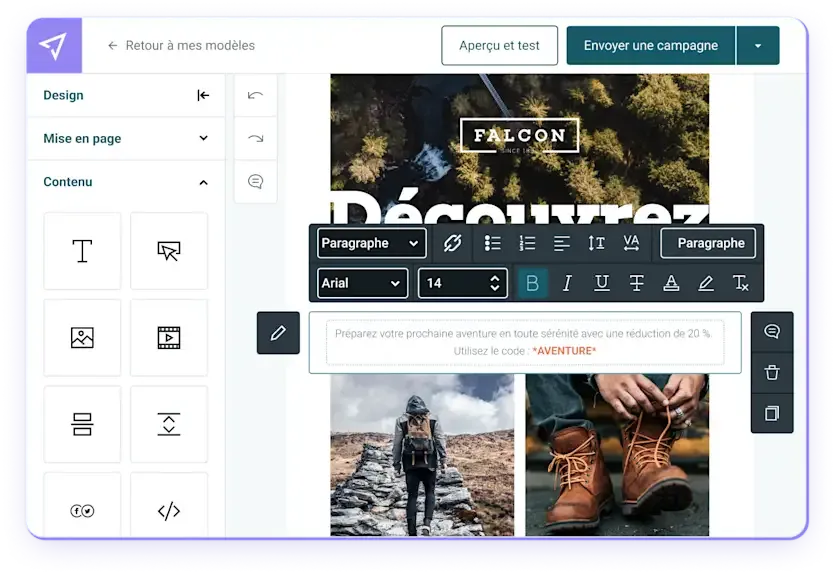Open the Paragraphe style dropdown
Screen dimensions: 835x575
371,243
